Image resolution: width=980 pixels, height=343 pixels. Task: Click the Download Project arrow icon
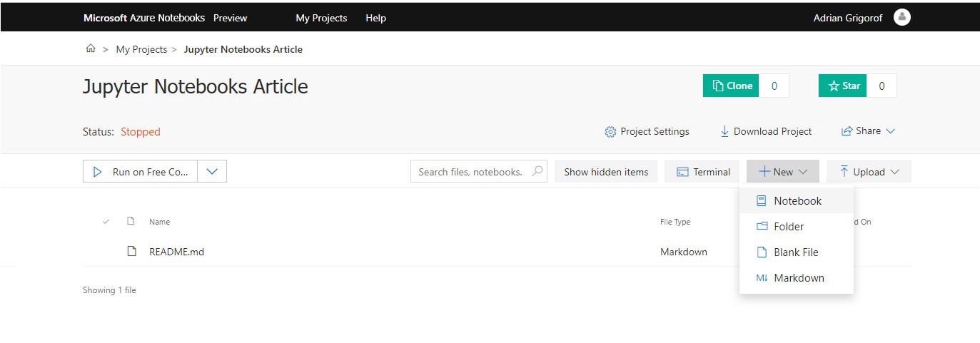(724, 131)
